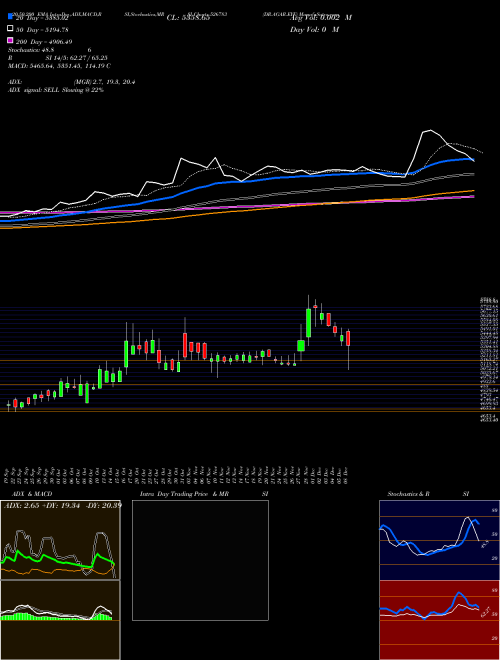Click the ADX line chart panel
This screenshot has height=660, width=500.
click(x=60, y=540)
